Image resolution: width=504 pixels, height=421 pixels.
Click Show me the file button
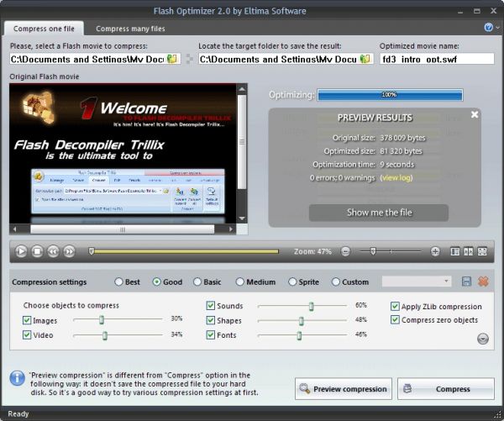point(379,213)
